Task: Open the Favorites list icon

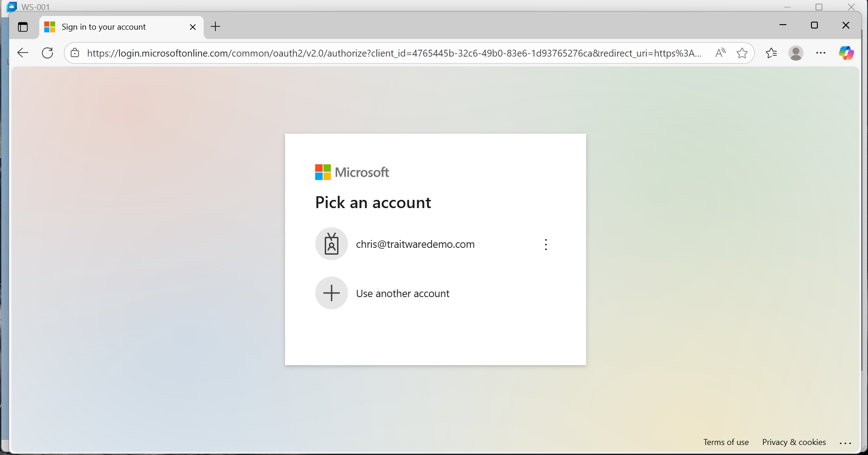Action: pos(771,53)
